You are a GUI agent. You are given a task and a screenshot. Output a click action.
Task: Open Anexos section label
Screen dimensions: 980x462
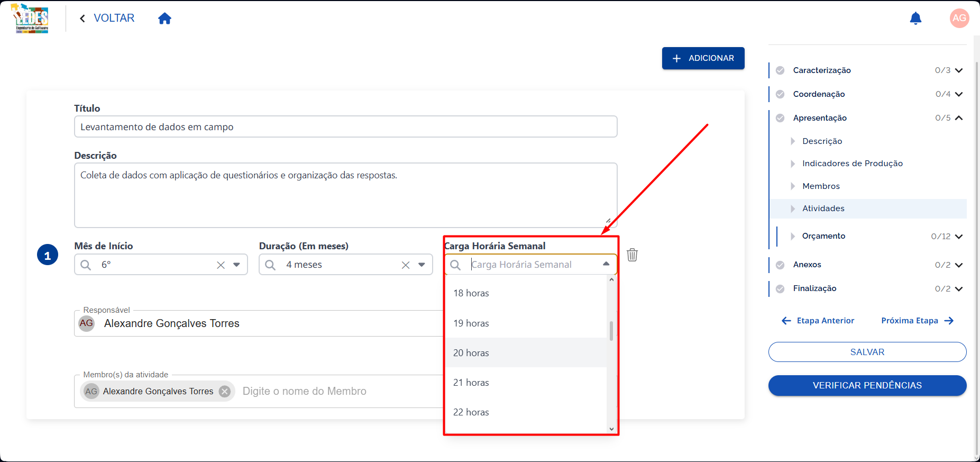coord(807,265)
